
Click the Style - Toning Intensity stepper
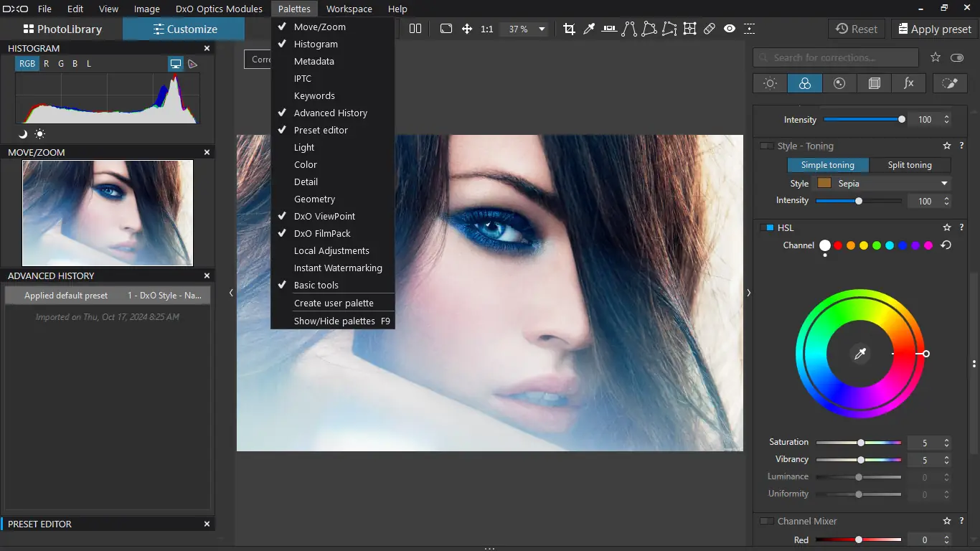[946, 201]
